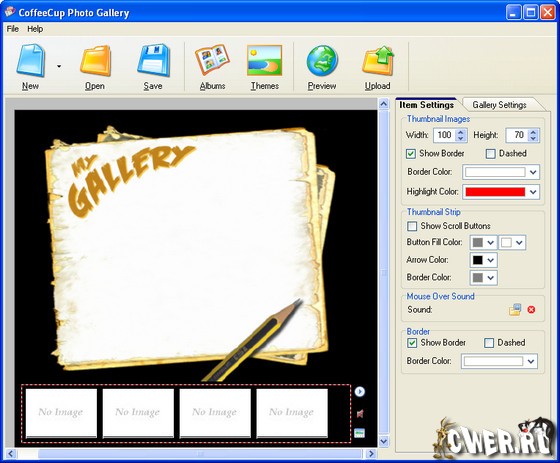Click the Save floppy disk icon
This screenshot has height=463, width=560.
153,60
